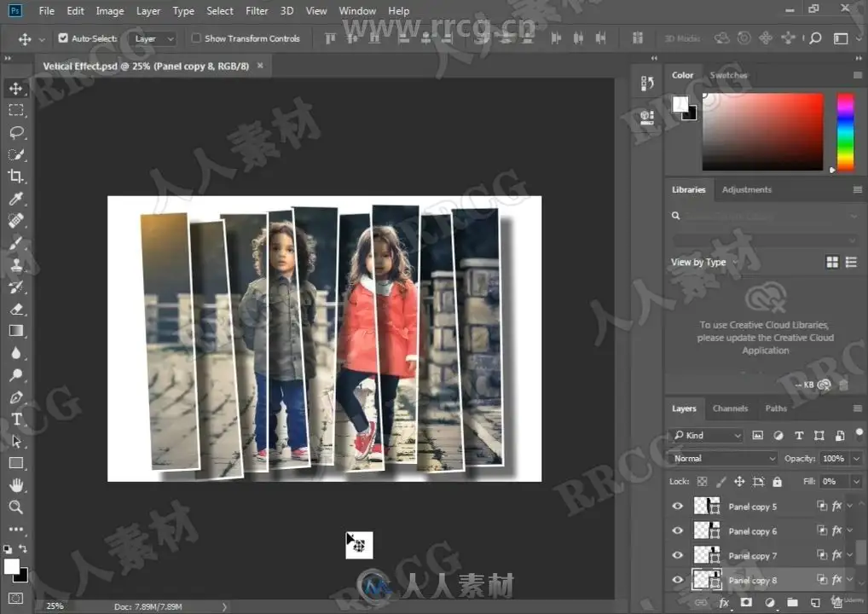The height and width of the screenshot is (614, 868).
Task: Select the Rectangular Marquee tool
Action: point(16,110)
